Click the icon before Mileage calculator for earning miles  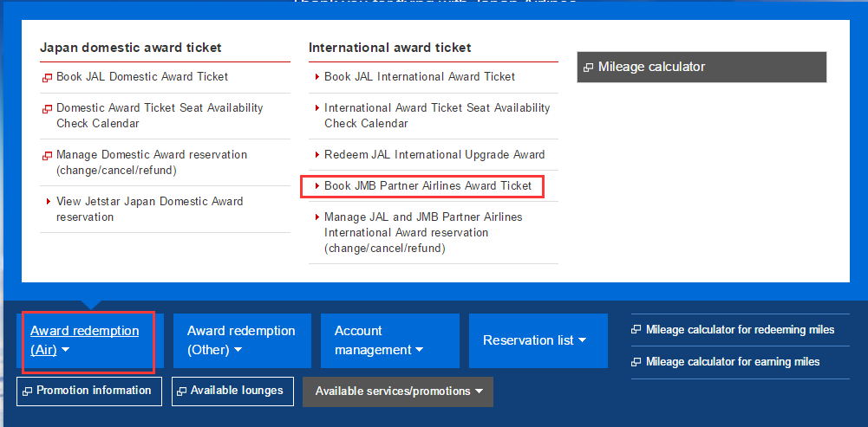tap(636, 362)
